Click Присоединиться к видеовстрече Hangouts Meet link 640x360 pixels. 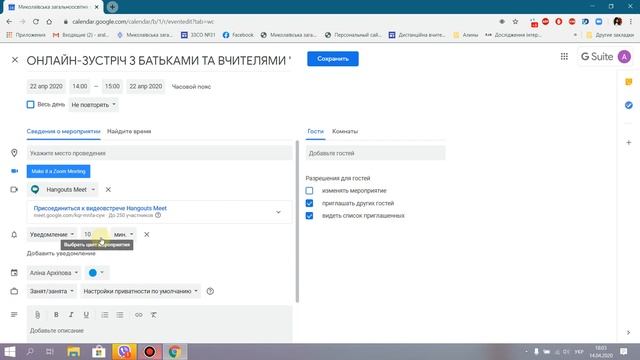click(x=100, y=208)
